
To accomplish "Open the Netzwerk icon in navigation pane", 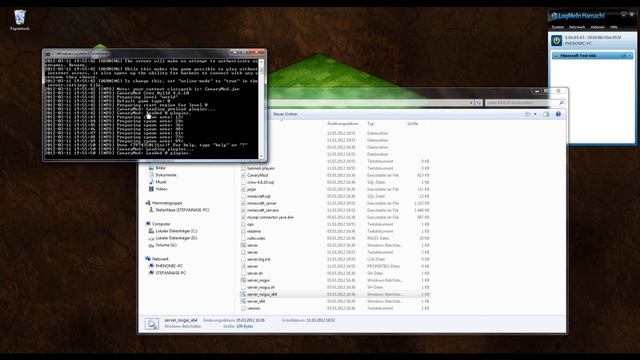I will click(148, 259).
